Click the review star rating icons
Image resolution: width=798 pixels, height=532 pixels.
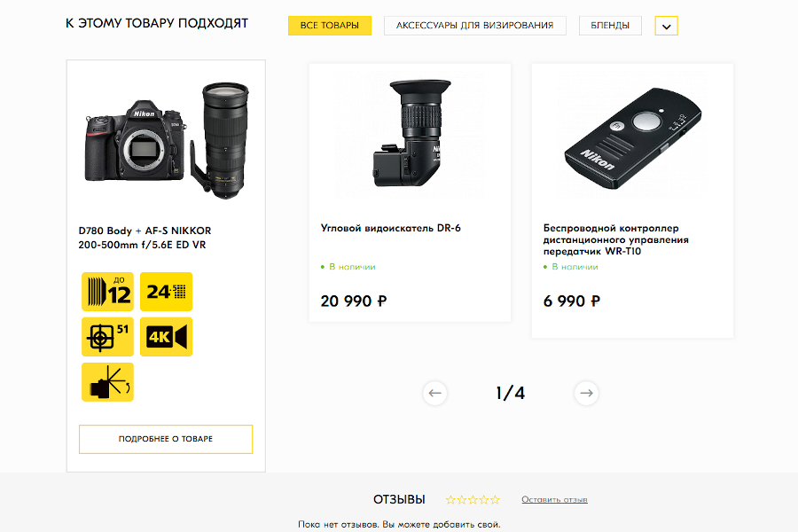click(x=473, y=500)
